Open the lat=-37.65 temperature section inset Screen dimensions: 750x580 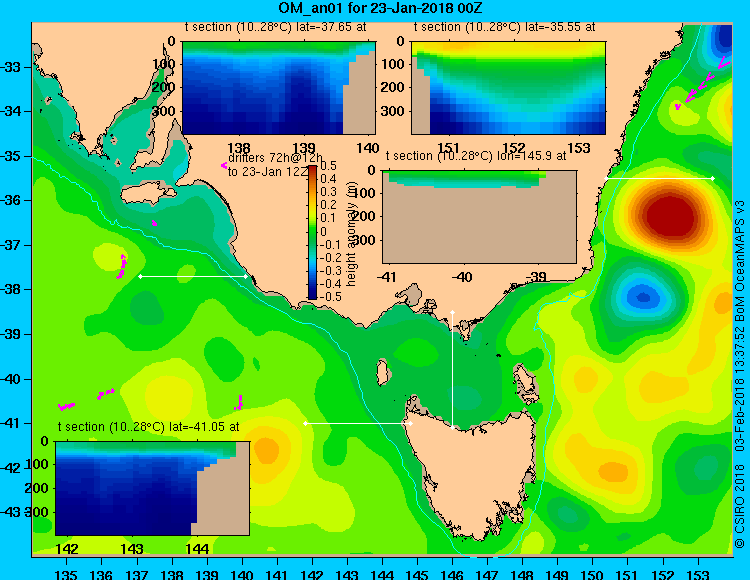(x=279, y=88)
